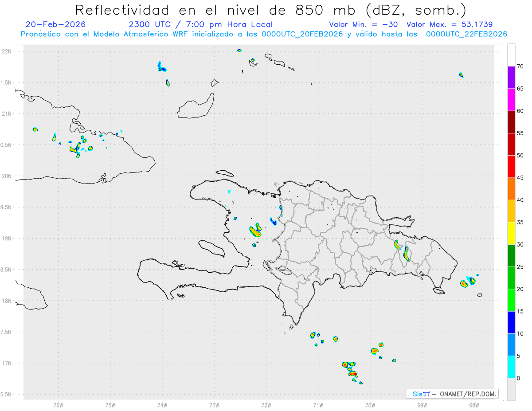Screen dimensions: 532x411
Task: Click the yellow 30-35 dBZ colorbar segment
Action: (x=511, y=233)
